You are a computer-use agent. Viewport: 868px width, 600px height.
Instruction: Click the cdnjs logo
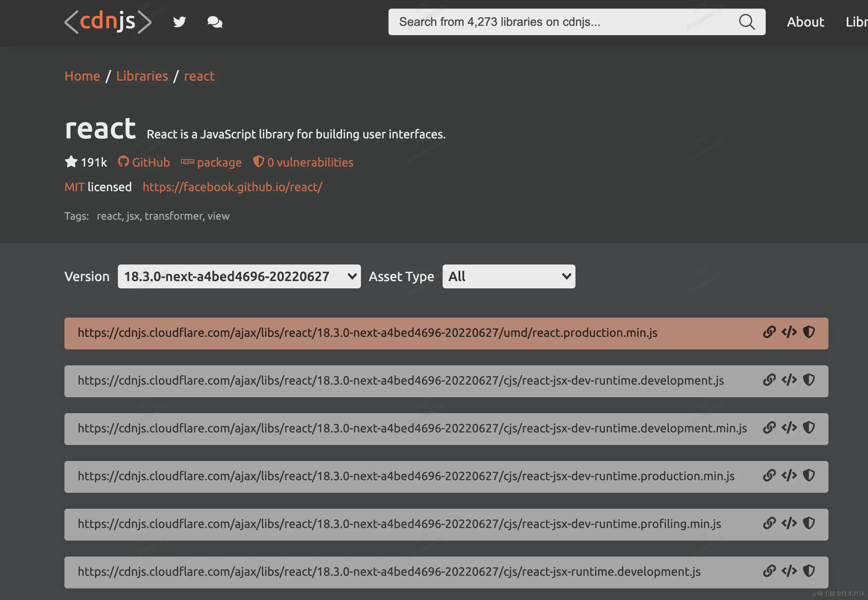pos(108,22)
